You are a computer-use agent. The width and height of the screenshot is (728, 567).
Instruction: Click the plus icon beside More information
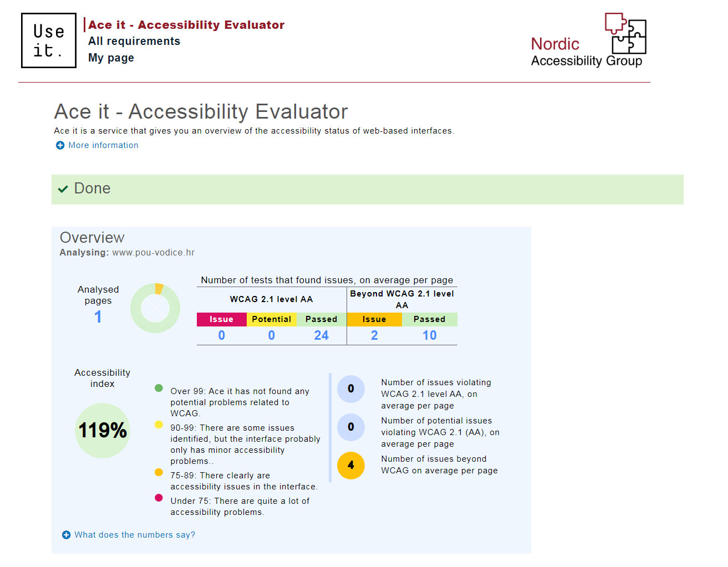tap(60, 145)
